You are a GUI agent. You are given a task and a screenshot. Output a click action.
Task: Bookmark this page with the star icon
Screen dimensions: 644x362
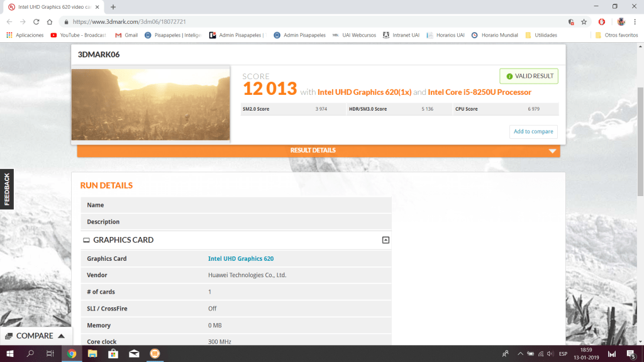tap(584, 21)
